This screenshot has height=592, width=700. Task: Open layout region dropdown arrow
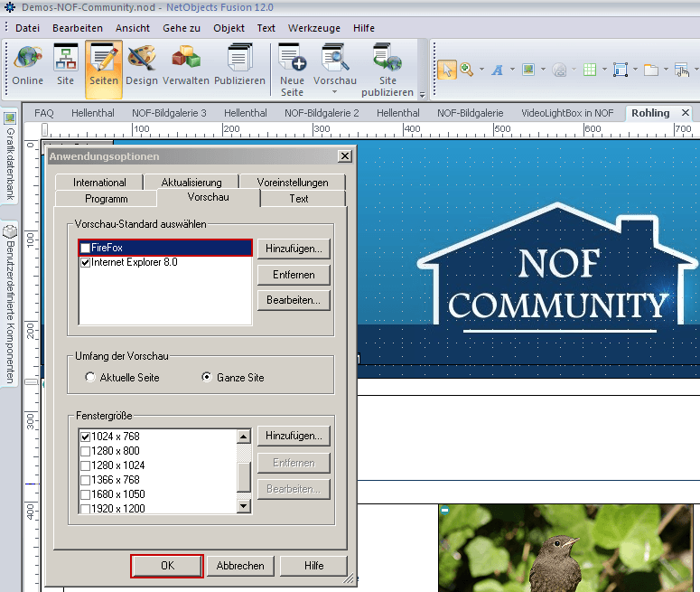(x=635, y=70)
